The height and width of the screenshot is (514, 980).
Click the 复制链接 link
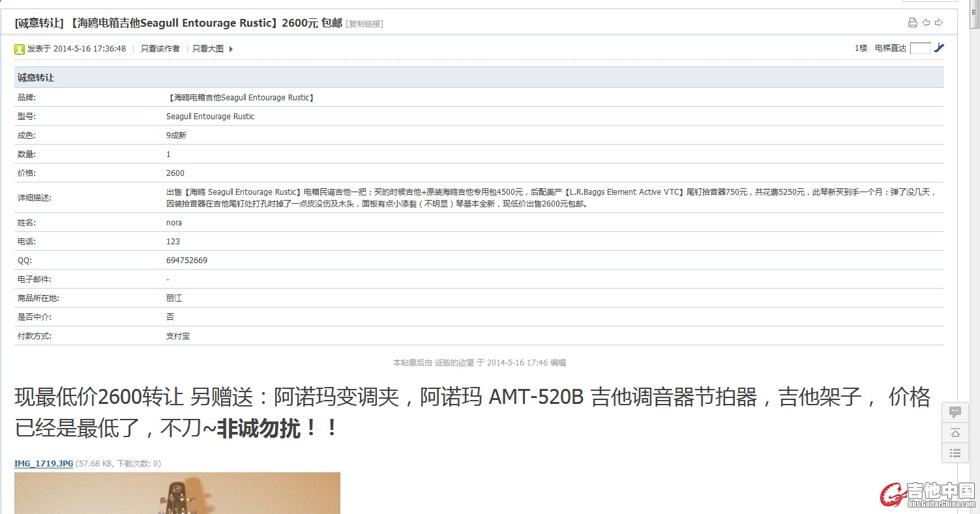(x=364, y=24)
